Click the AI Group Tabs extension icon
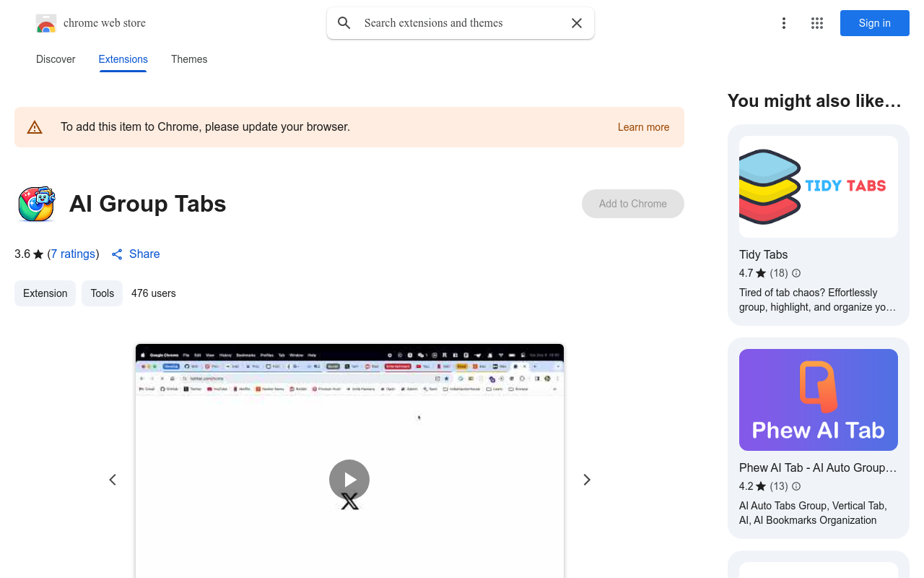Screen dimensions: 924x578 point(36,204)
